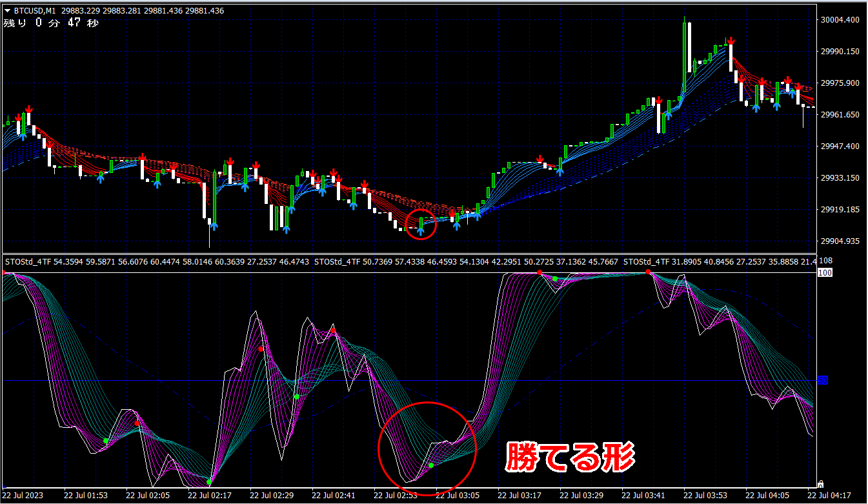Click the 29904.935 price scale label
The height and width of the screenshot is (504, 868).
coord(840,241)
